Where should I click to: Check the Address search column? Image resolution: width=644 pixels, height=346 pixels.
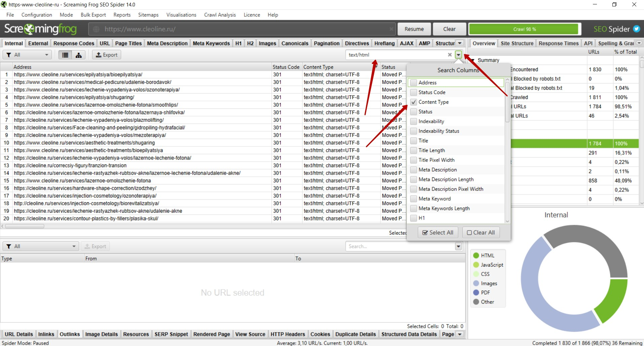tap(413, 82)
